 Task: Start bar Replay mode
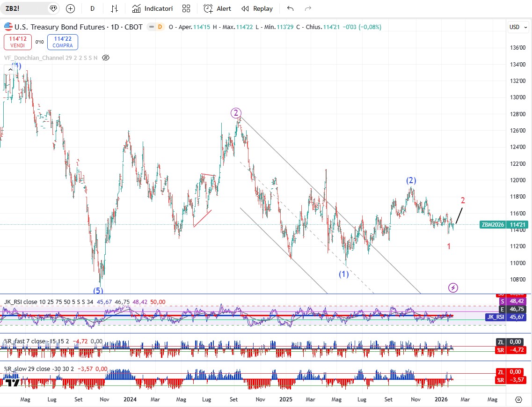pos(257,8)
